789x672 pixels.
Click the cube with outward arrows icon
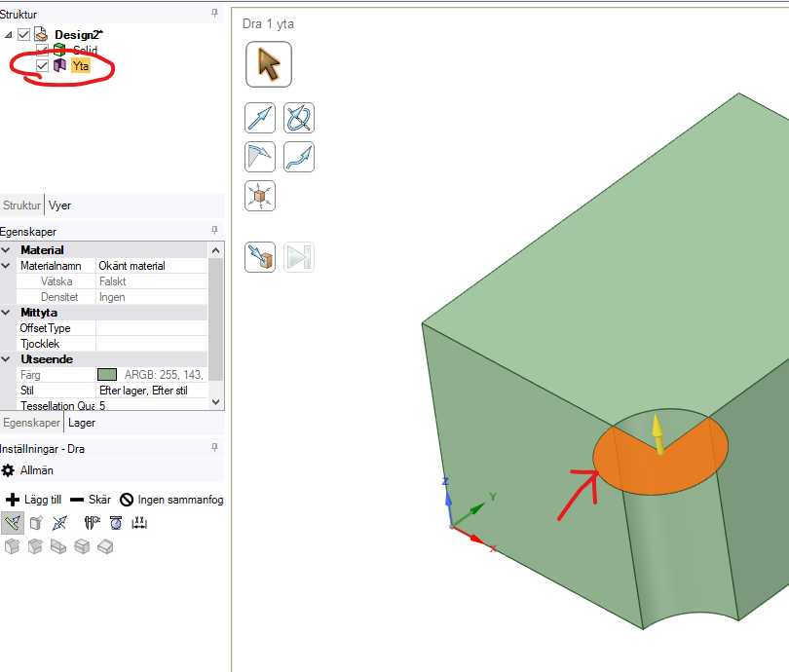[260, 196]
